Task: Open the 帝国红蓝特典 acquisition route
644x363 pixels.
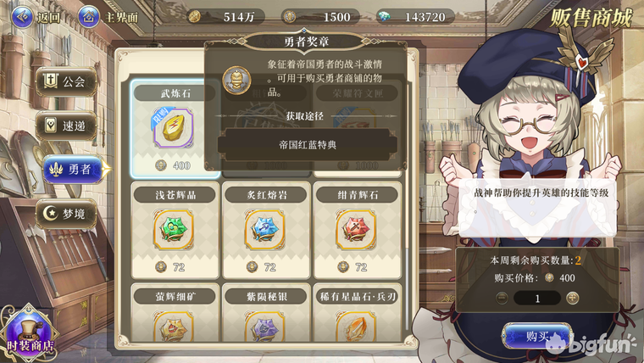Action: point(308,145)
